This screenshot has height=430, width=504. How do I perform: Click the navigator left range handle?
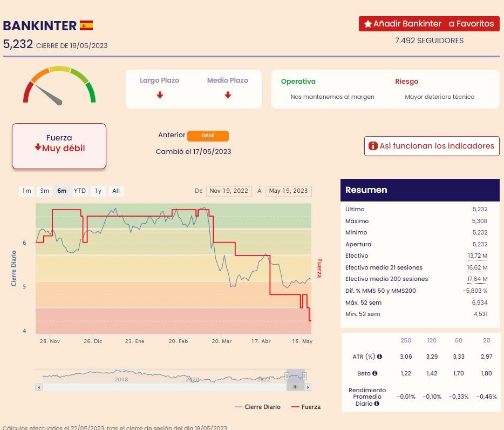287,376
